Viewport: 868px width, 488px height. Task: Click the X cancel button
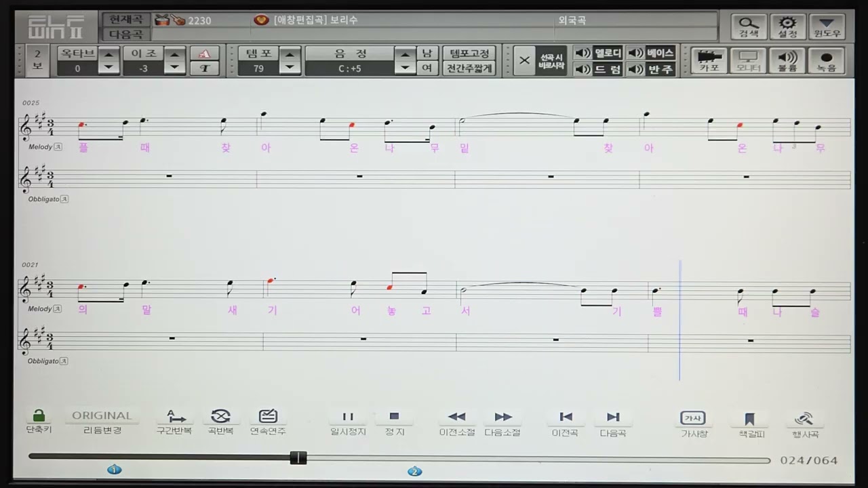pos(524,61)
